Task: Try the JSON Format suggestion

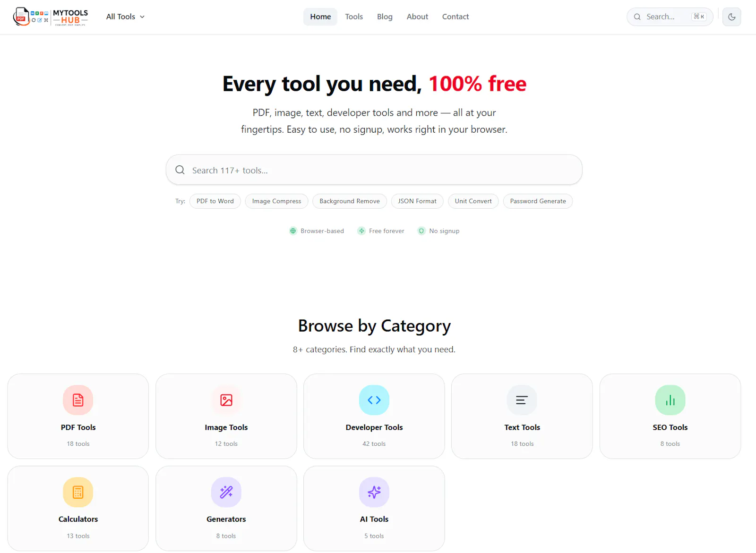Action: [x=417, y=201]
